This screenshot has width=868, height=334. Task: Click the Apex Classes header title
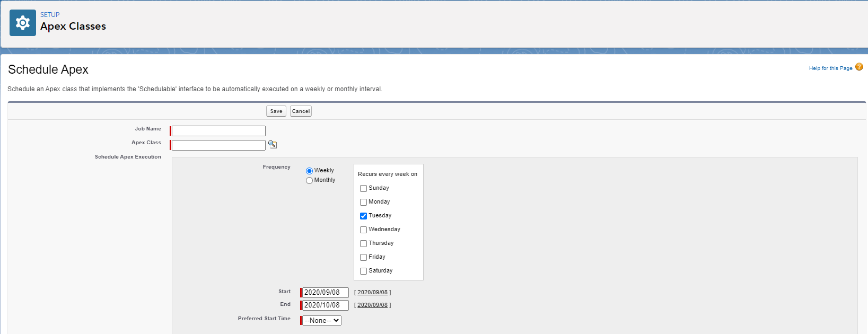73,26
